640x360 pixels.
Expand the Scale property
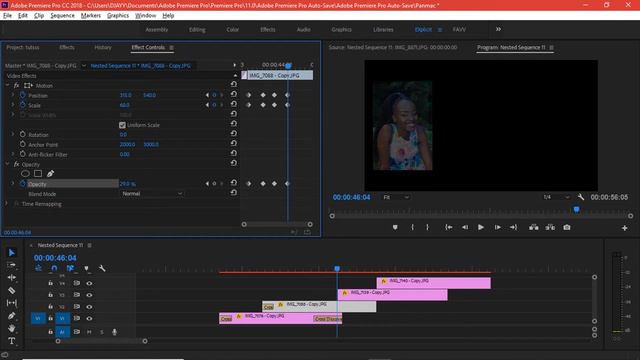coord(13,105)
